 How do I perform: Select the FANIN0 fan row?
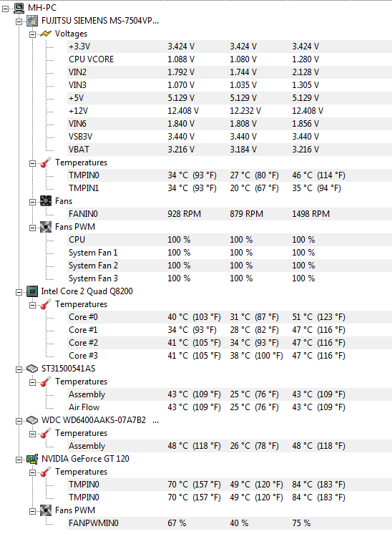click(230, 214)
